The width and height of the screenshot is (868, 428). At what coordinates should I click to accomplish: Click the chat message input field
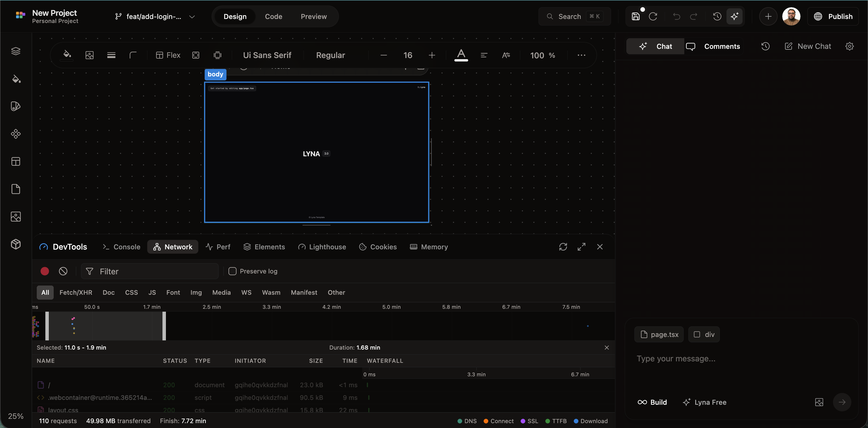[724, 358]
